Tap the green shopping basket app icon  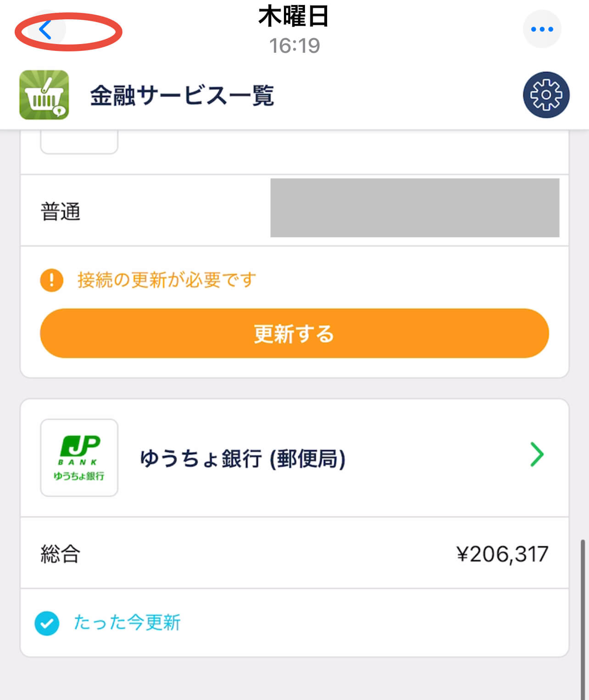[44, 95]
